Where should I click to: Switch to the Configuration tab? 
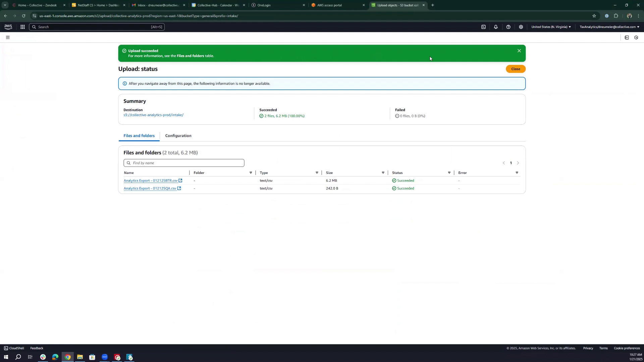[x=178, y=136]
